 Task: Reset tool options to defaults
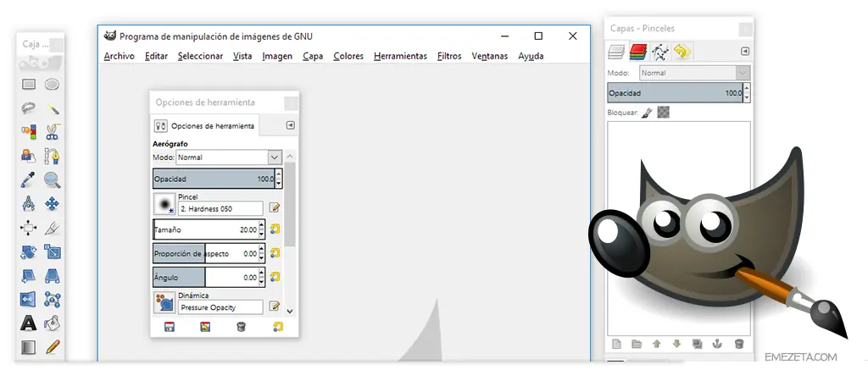(x=278, y=327)
